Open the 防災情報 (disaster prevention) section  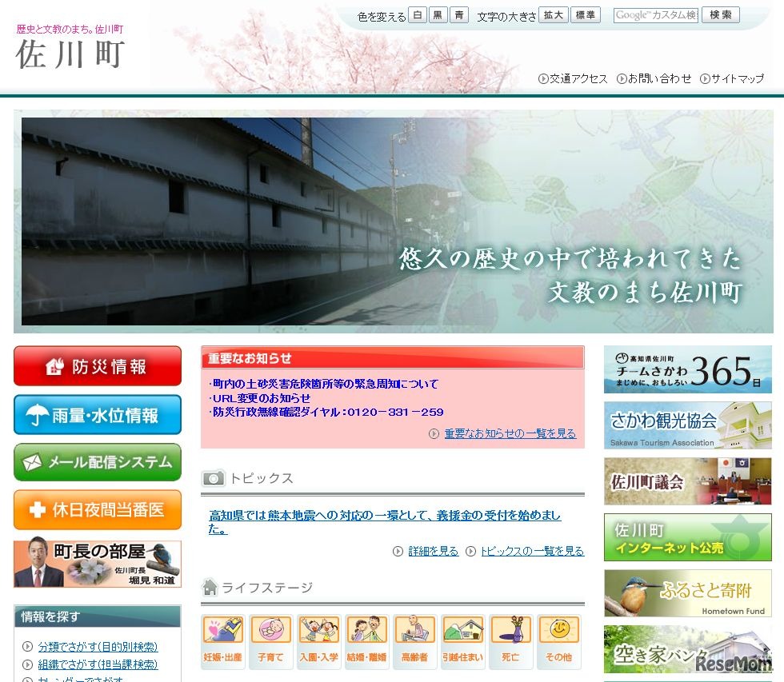pos(97,366)
